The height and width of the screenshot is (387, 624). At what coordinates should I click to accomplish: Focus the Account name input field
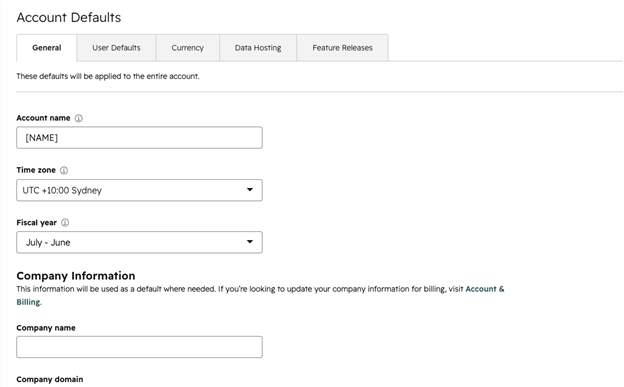pyautogui.click(x=139, y=138)
